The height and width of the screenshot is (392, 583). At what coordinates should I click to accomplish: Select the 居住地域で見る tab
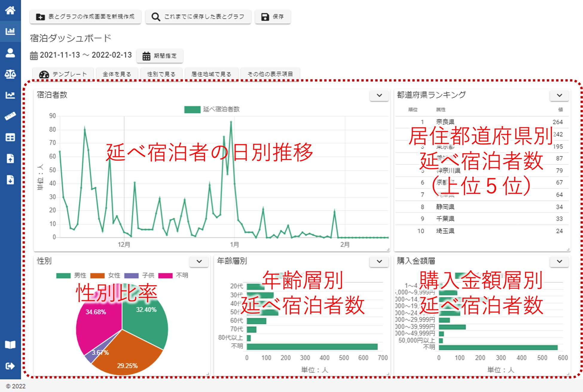[x=211, y=74]
